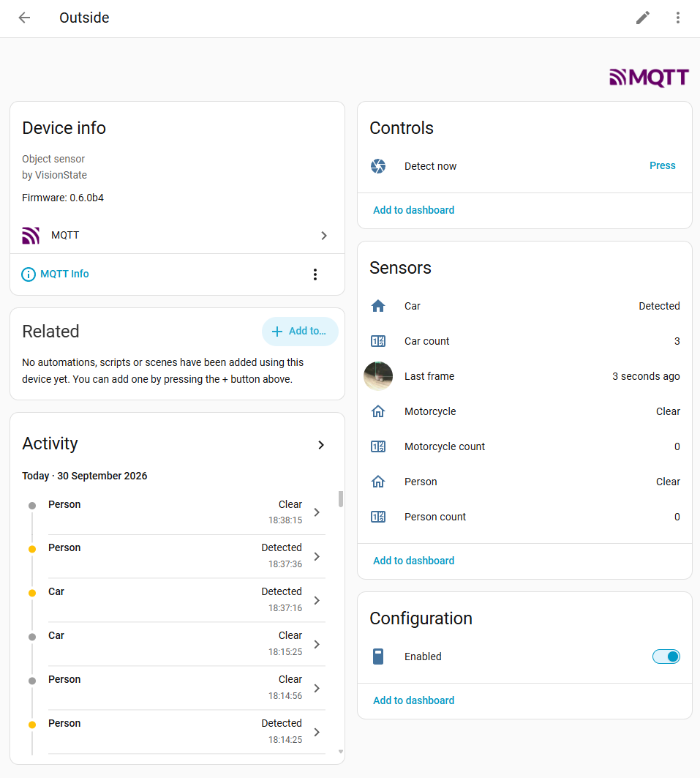The image size is (700, 778).
Task: Click '3 seconds ago' Last frame value
Action: [646, 376]
